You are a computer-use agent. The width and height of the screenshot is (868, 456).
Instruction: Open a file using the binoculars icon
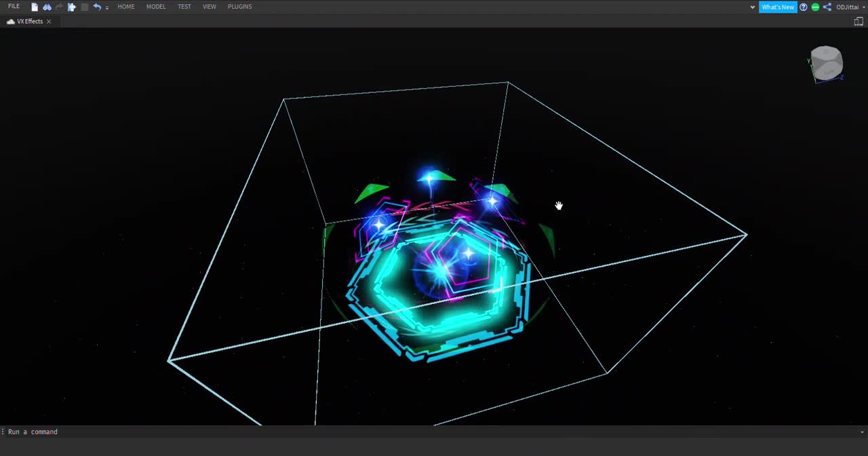(47, 7)
